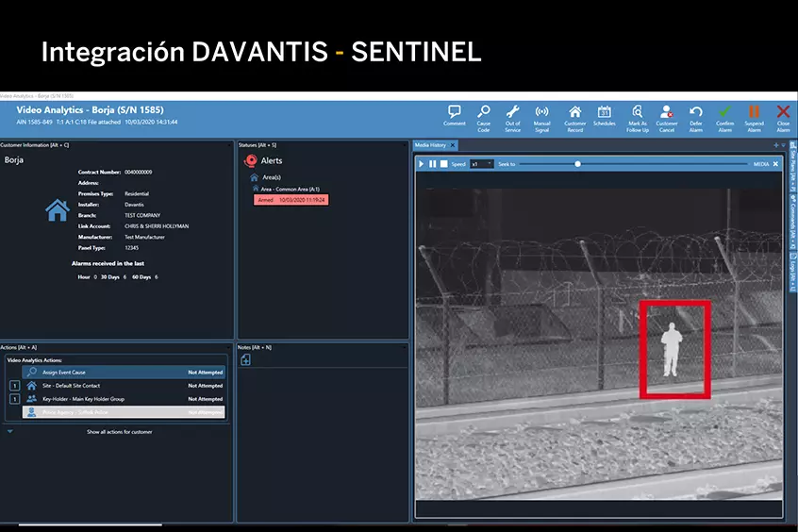Select Key-Holder - Main Key Holder Group action
This screenshot has height=532, width=798.
click(x=124, y=399)
